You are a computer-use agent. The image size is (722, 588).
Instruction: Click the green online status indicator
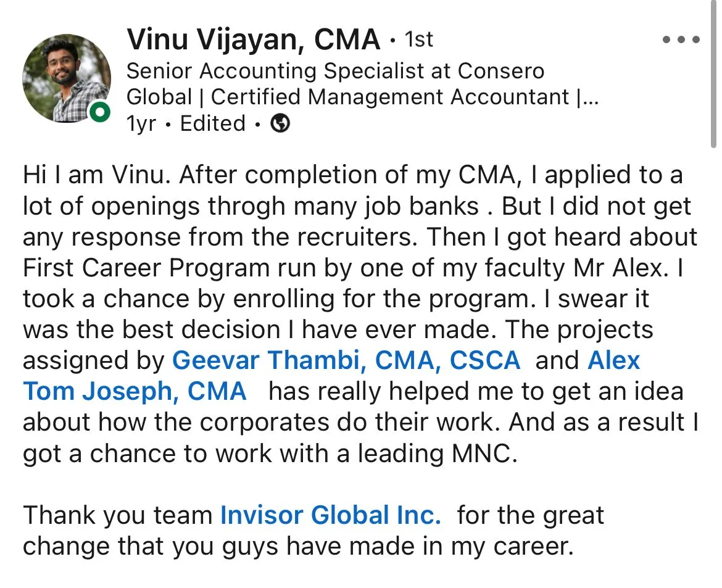(x=99, y=112)
